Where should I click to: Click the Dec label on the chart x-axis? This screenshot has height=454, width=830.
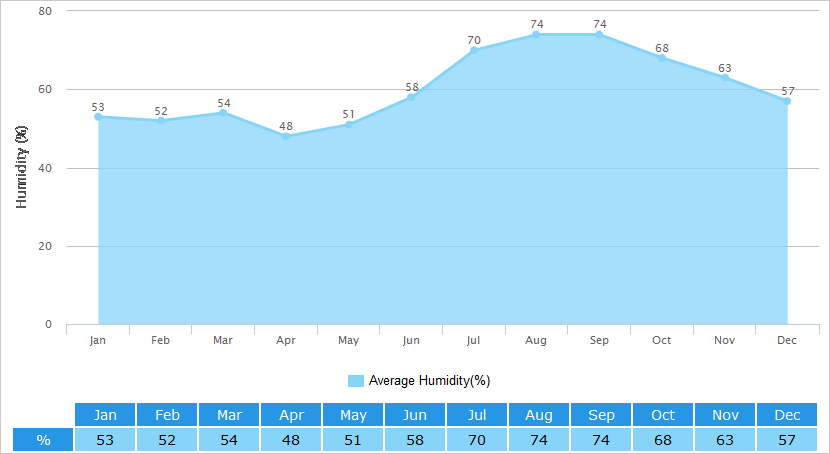pos(787,340)
